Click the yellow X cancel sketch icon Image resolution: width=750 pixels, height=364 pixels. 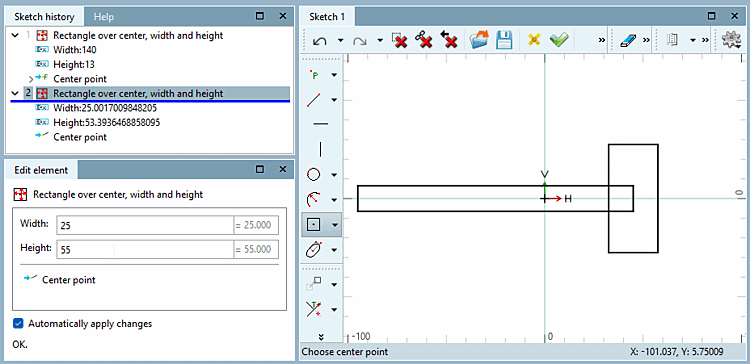[534, 40]
